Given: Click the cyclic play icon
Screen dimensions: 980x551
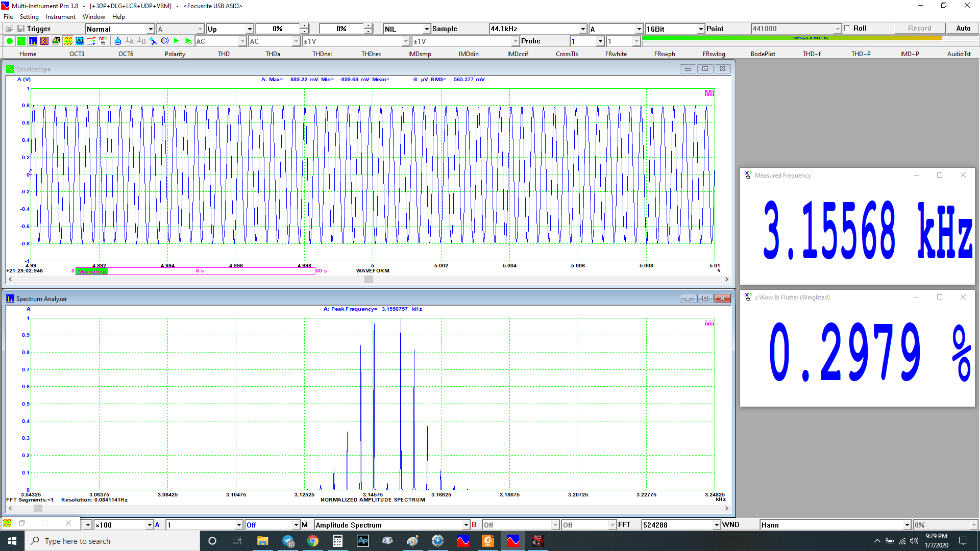Looking at the screenshot, I should [x=188, y=41].
